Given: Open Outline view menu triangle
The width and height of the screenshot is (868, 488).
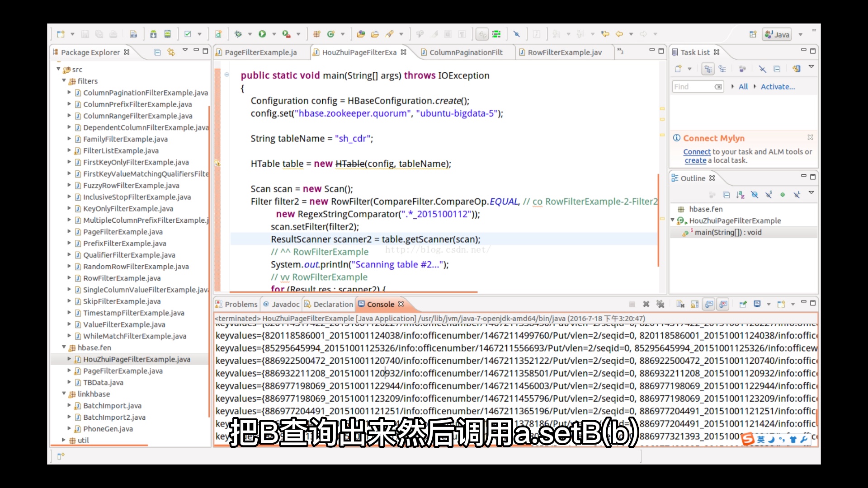Looking at the screenshot, I should click(x=811, y=193).
